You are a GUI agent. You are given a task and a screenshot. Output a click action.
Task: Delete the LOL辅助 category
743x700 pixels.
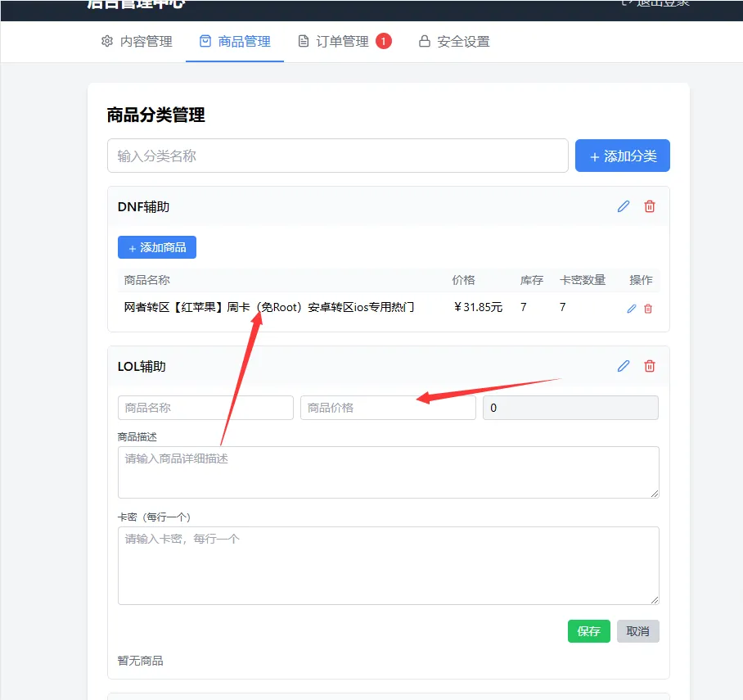pyautogui.click(x=649, y=366)
